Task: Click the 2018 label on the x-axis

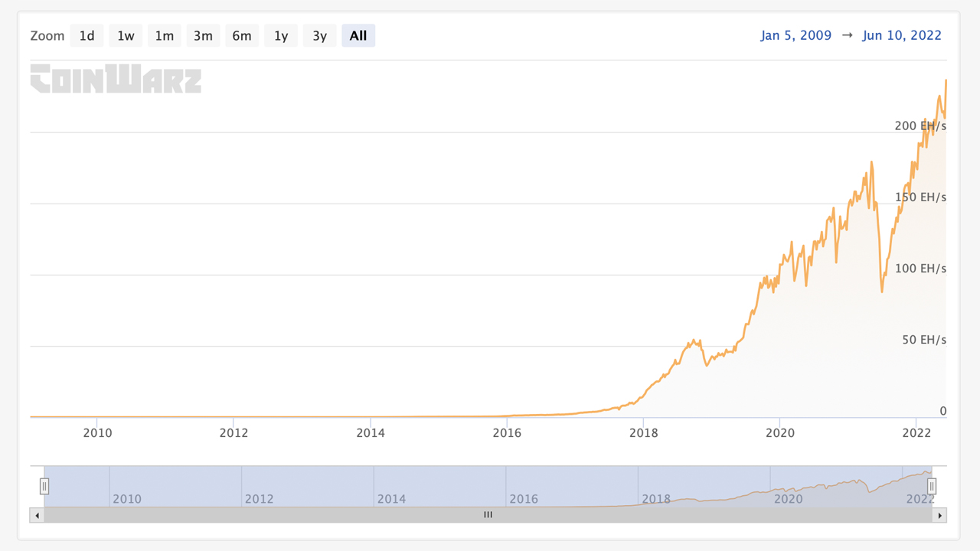Action: [644, 432]
